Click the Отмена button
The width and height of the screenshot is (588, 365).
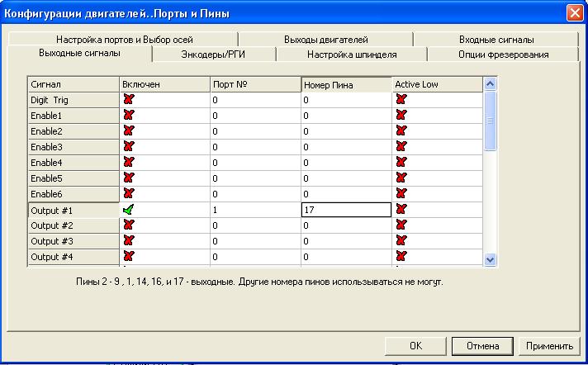pyautogui.click(x=482, y=345)
